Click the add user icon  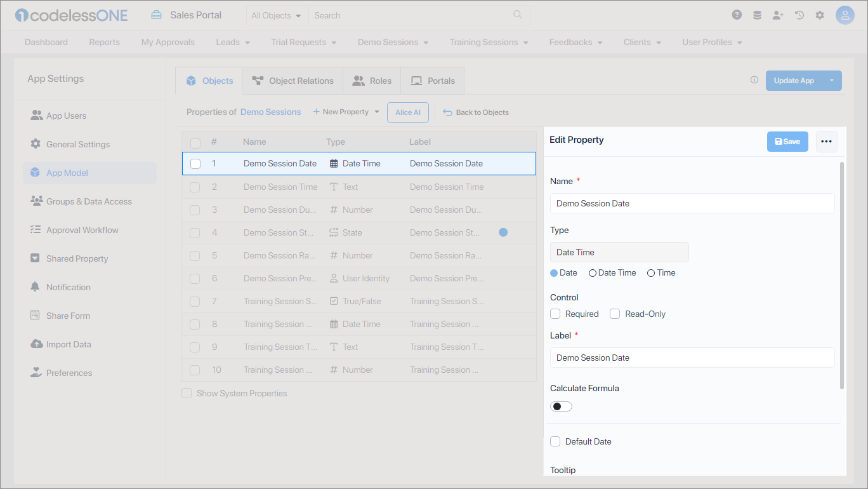click(778, 15)
